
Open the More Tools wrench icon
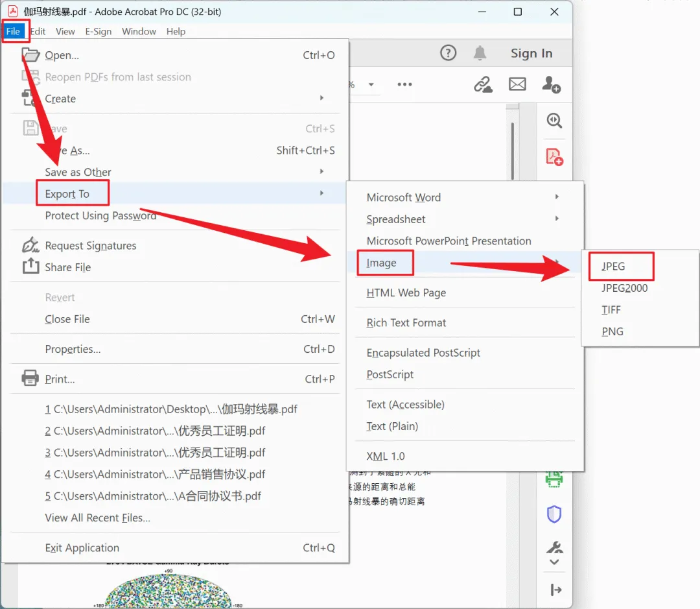click(554, 547)
